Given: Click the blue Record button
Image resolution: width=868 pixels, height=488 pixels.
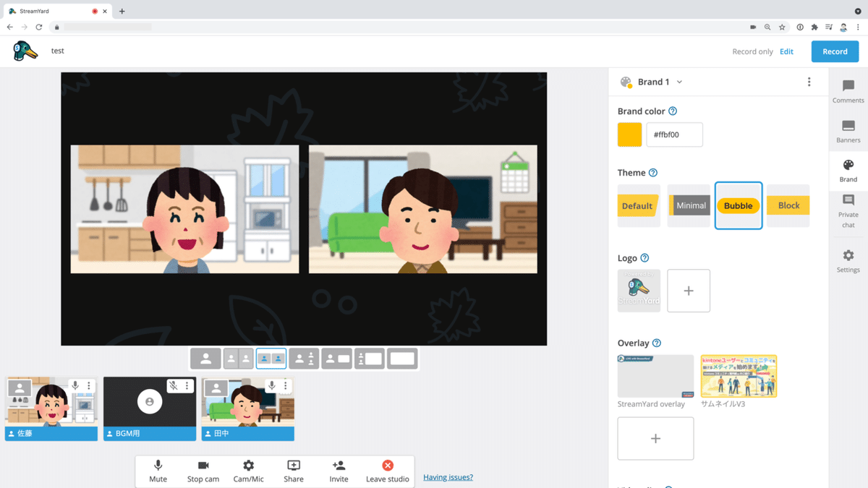Looking at the screenshot, I should (x=835, y=51).
